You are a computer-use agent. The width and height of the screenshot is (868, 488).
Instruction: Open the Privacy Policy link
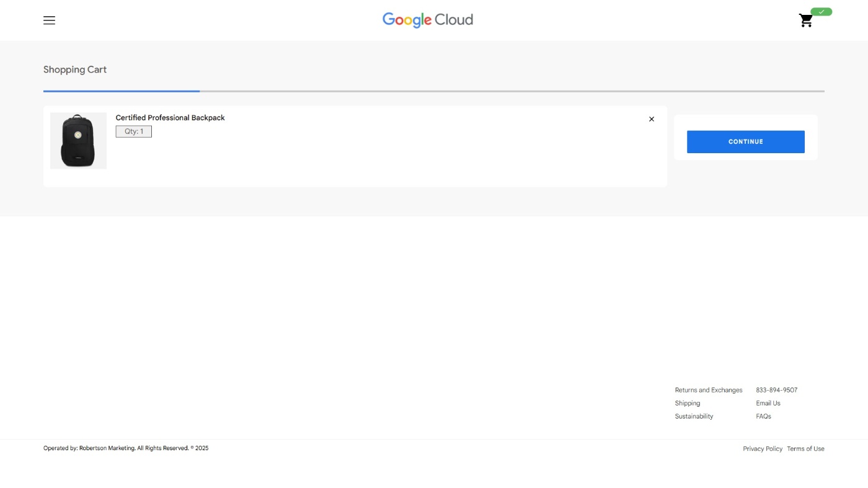click(762, 448)
